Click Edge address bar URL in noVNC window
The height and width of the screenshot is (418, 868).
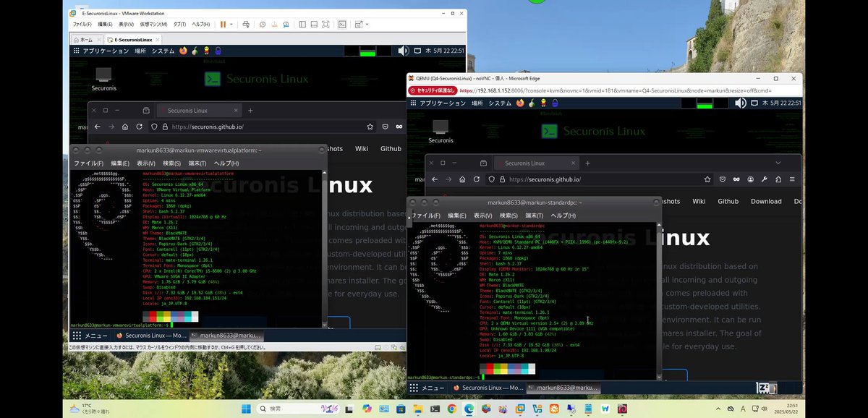(x=615, y=90)
